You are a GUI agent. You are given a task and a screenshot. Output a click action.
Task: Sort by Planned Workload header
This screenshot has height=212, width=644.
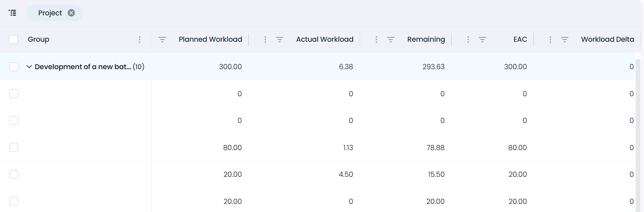[210, 40]
